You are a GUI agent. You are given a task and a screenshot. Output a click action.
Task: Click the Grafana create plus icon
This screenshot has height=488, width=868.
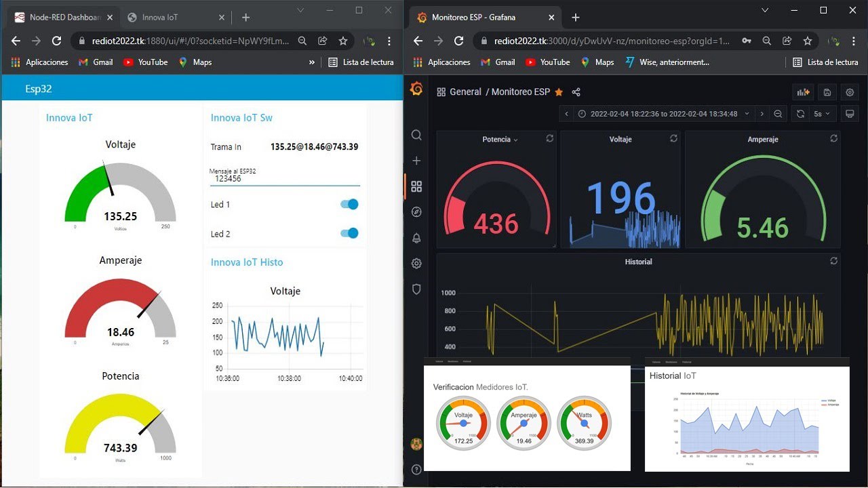(x=416, y=161)
